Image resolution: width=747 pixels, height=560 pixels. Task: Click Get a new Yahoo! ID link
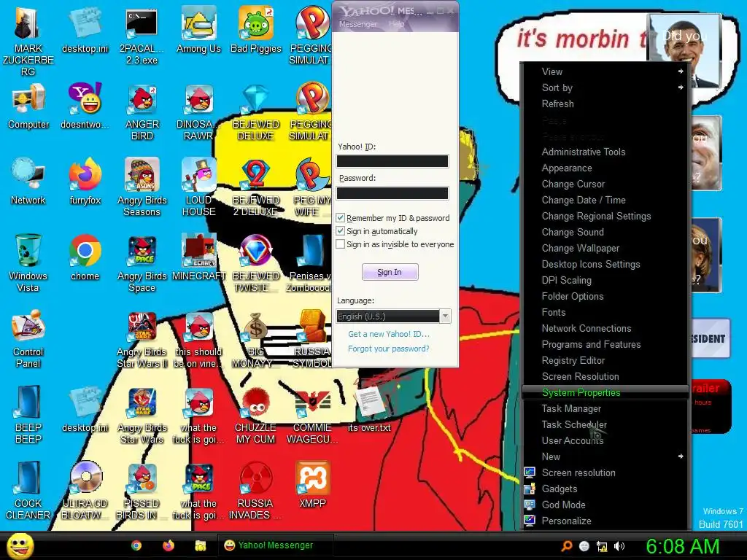point(388,334)
